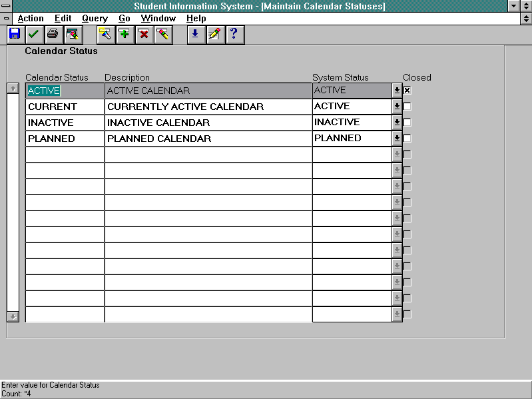
Task: Click the red X delete record icon
Action: (144, 34)
